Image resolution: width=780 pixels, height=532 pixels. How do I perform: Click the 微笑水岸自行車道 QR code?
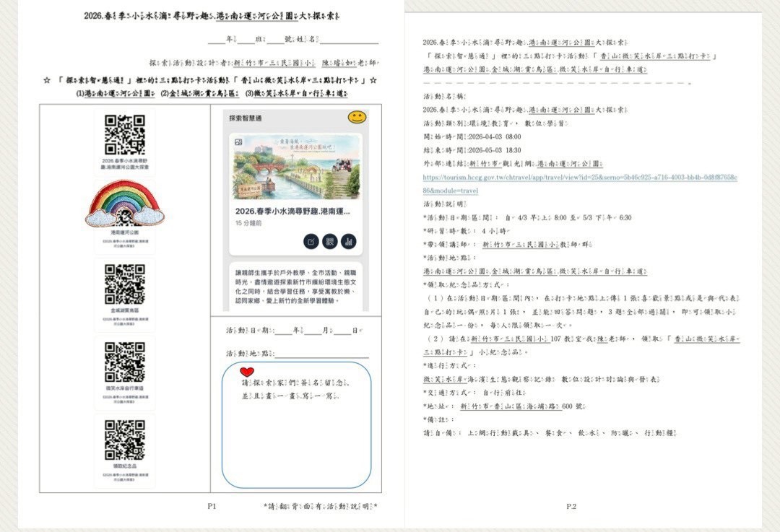tap(125, 362)
